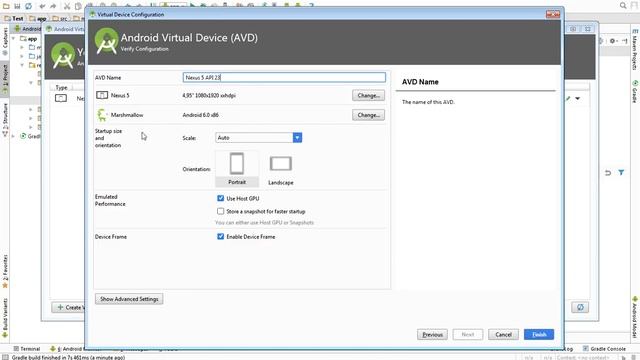
Task: Click src in the breadcrumb bar
Action: pos(60,18)
